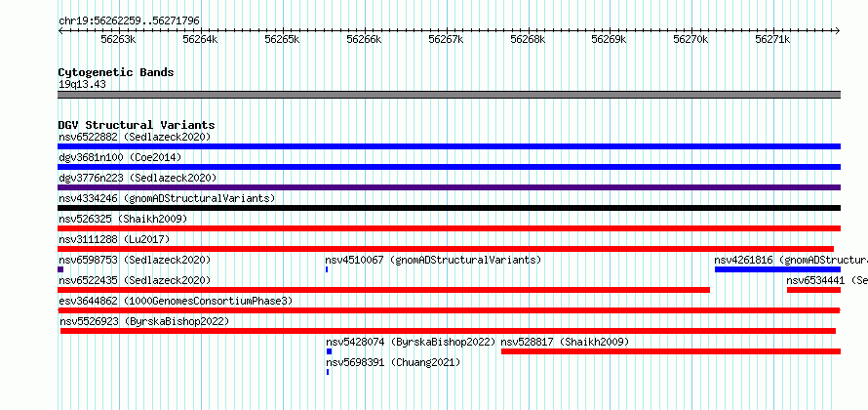Open variant nsv526325 (Shaikh2009) label
Screen dimensions: 868x410
(x=123, y=219)
